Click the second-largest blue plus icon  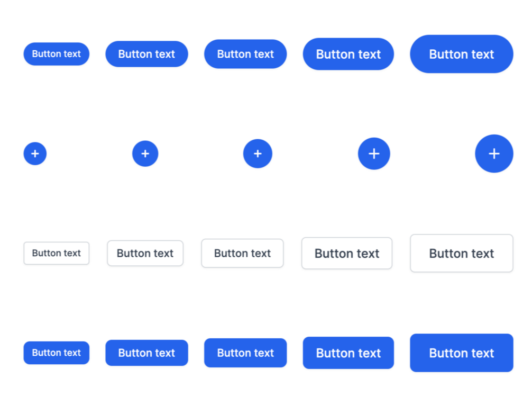[374, 154]
